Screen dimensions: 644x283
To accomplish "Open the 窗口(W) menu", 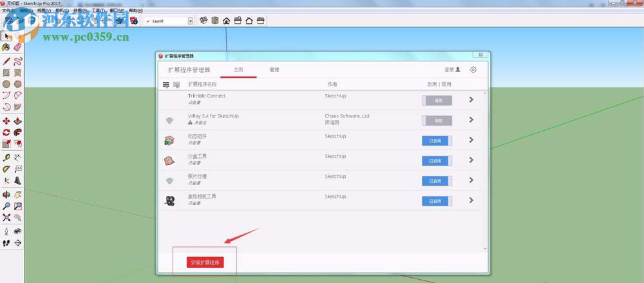I will click(117, 10).
